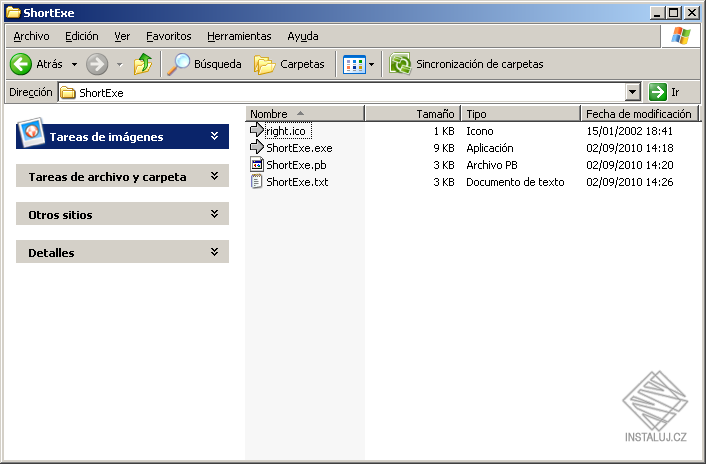Click the 'Icono' type cell

pos(480,131)
